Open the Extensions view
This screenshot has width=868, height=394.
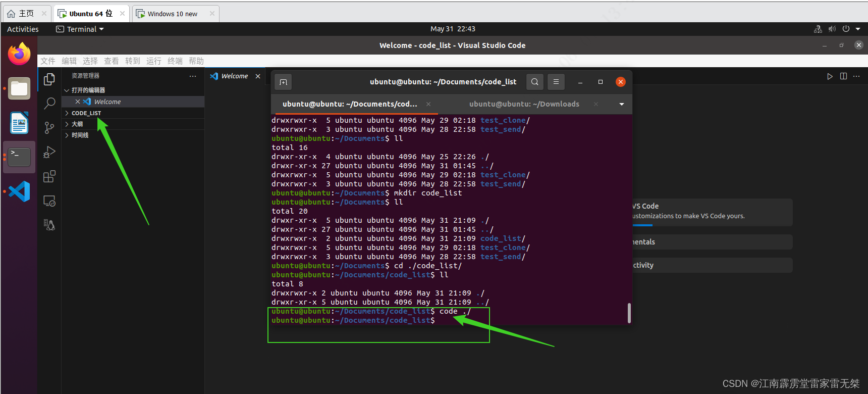[49, 176]
